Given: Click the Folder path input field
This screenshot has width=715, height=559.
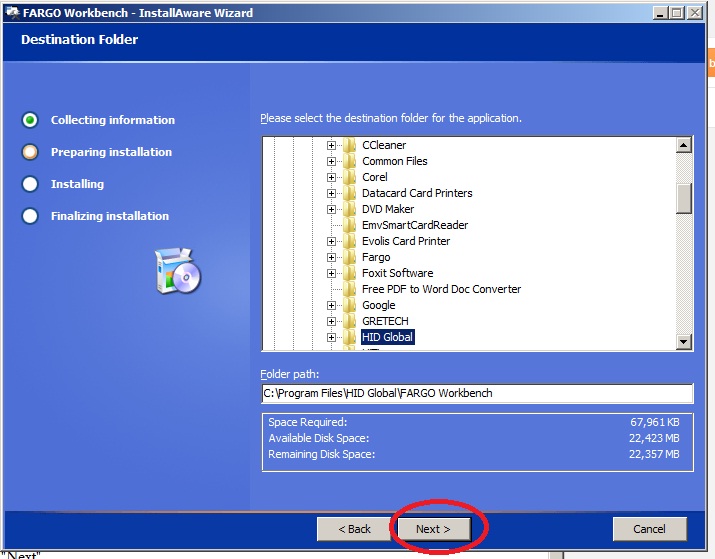Looking at the screenshot, I should [477, 393].
